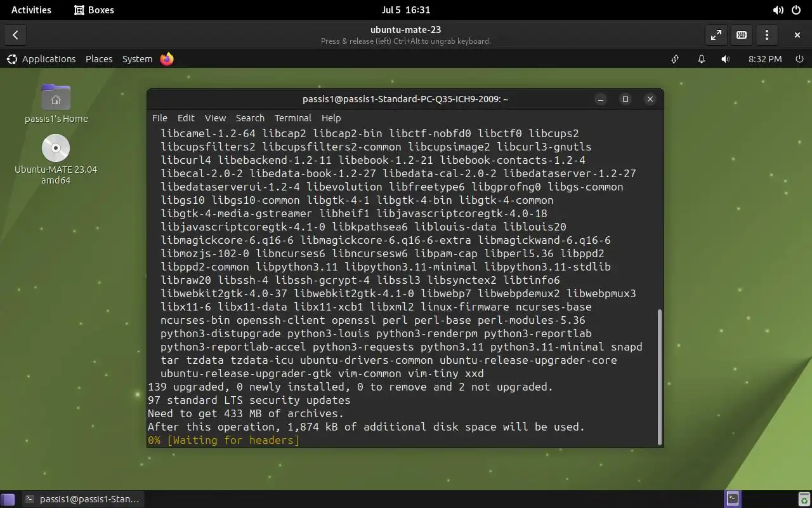
Task: Click GNOME top bar power icon
Action: pyautogui.click(x=796, y=10)
